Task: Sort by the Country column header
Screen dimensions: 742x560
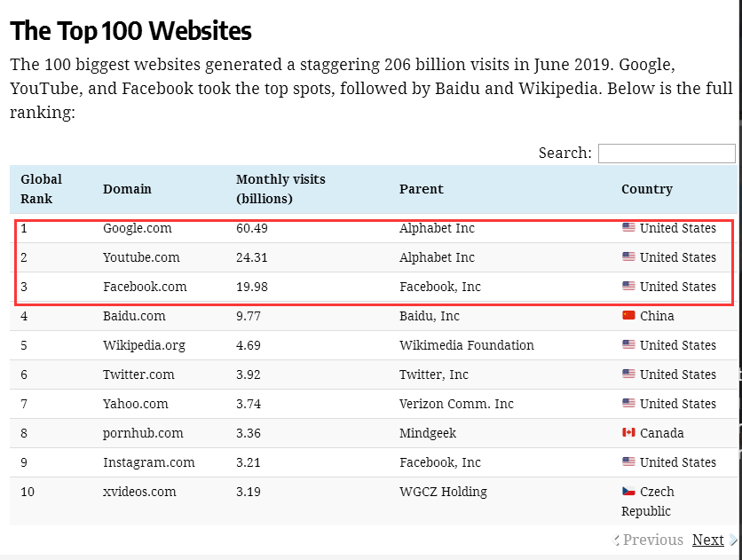Action: [x=646, y=189]
